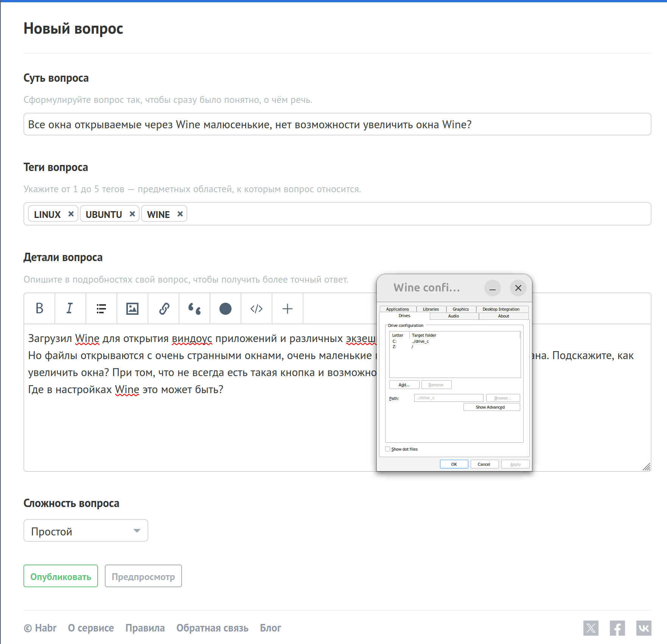Remove the LINUX tag
667x644 pixels.
click(x=71, y=214)
